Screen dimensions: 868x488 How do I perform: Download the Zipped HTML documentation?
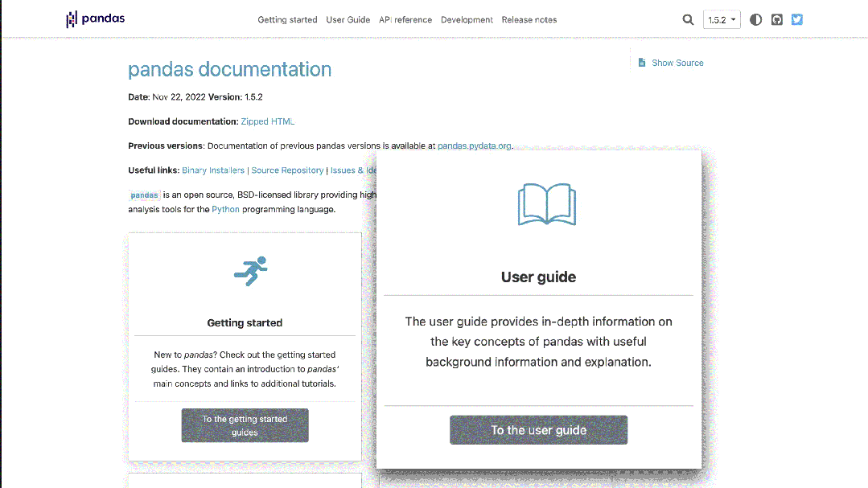point(267,121)
